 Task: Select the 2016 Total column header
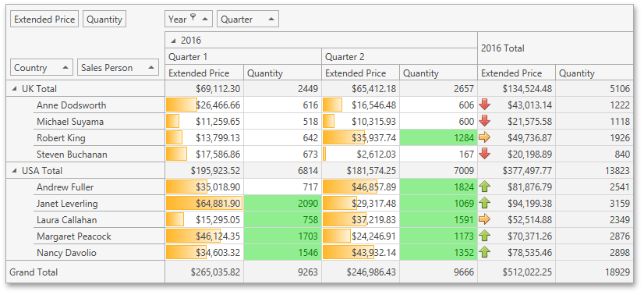click(x=555, y=48)
